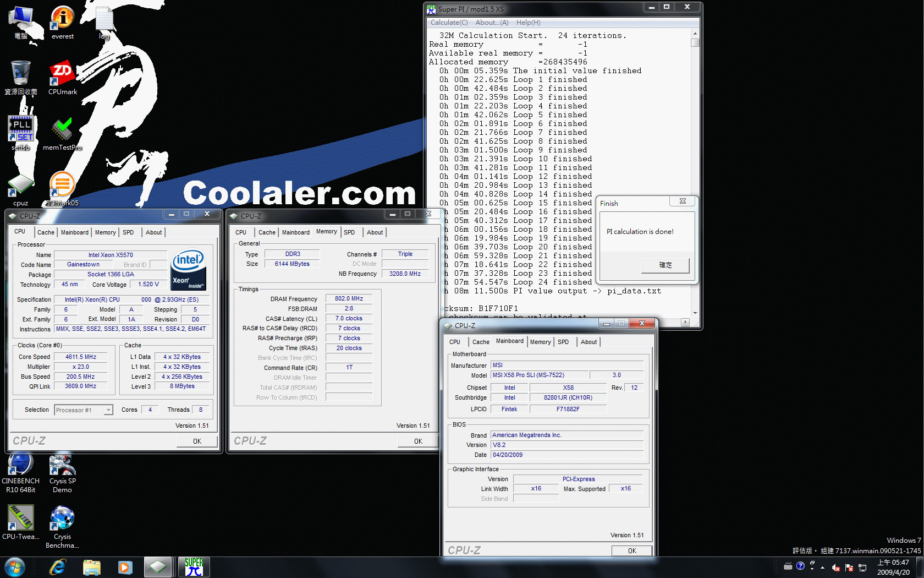The height and width of the screenshot is (578, 924).
Task: Click the MSI X58 Pro SLI model field
Action: 539,375
